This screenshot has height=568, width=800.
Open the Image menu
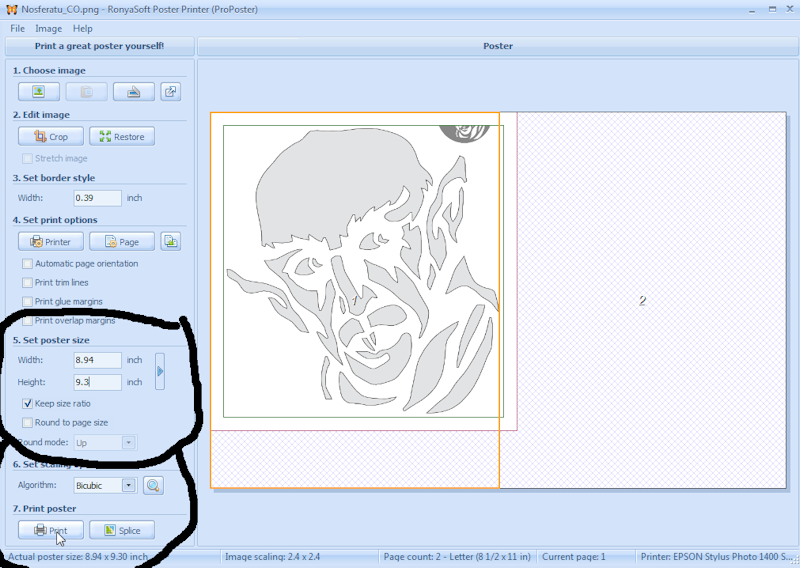(x=48, y=29)
